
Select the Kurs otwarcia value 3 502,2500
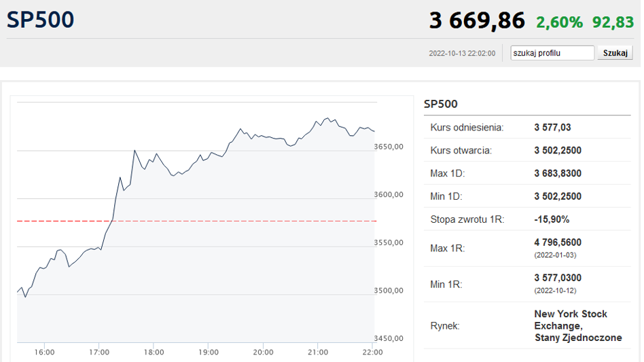point(558,150)
